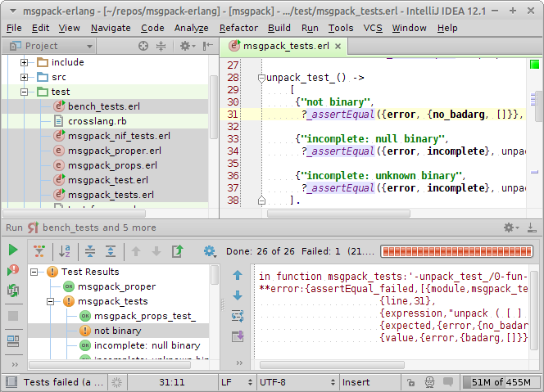Viewport: 544px width, 392px height.
Task: Click red test progress bar
Action: tap(457, 251)
